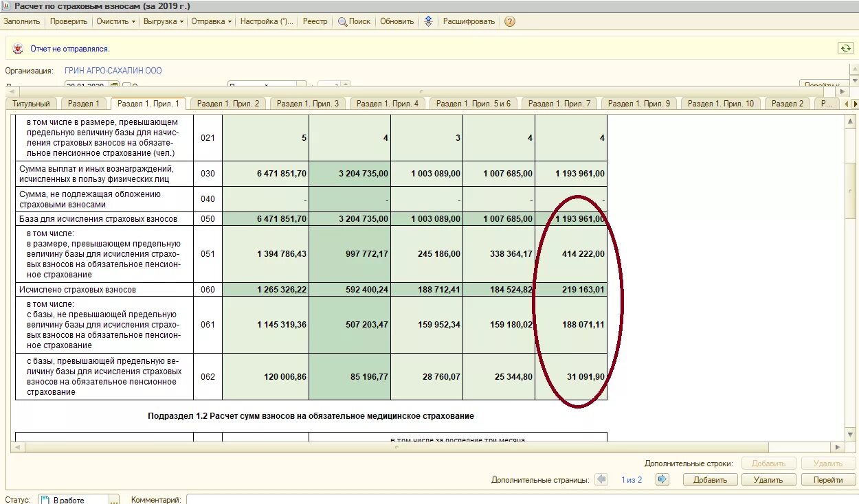Select cell 592 400,24 in row 060
The width and height of the screenshot is (859, 504).
coord(350,290)
